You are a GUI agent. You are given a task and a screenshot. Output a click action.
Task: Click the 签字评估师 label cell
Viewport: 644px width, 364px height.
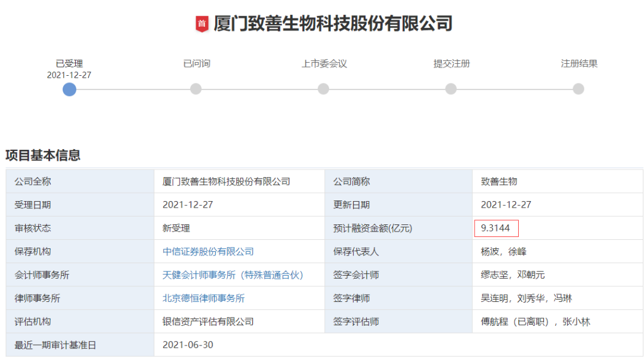pos(398,322)
